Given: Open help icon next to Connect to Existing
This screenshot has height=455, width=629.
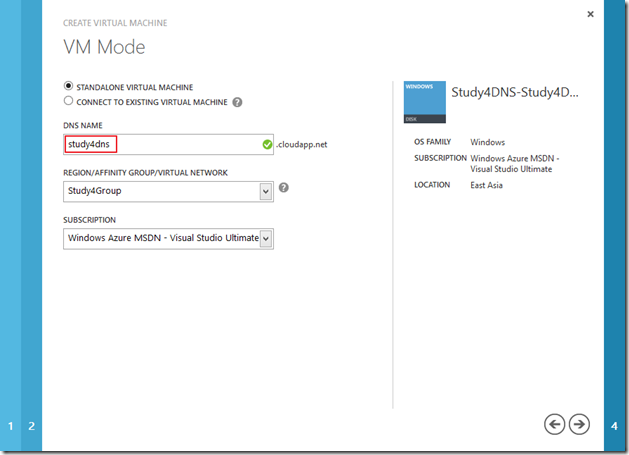Looking at the screenshot, I should pyautogui.click(x=237, y=102).
